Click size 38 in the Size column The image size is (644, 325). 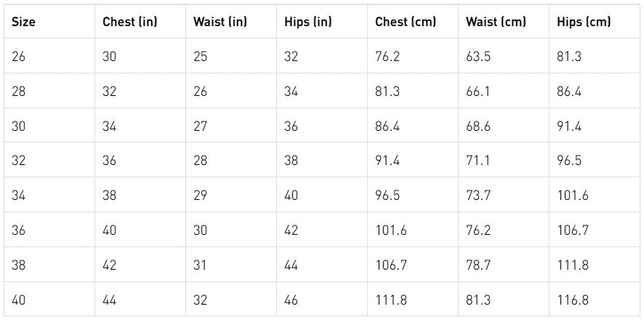tap(19, 265)
